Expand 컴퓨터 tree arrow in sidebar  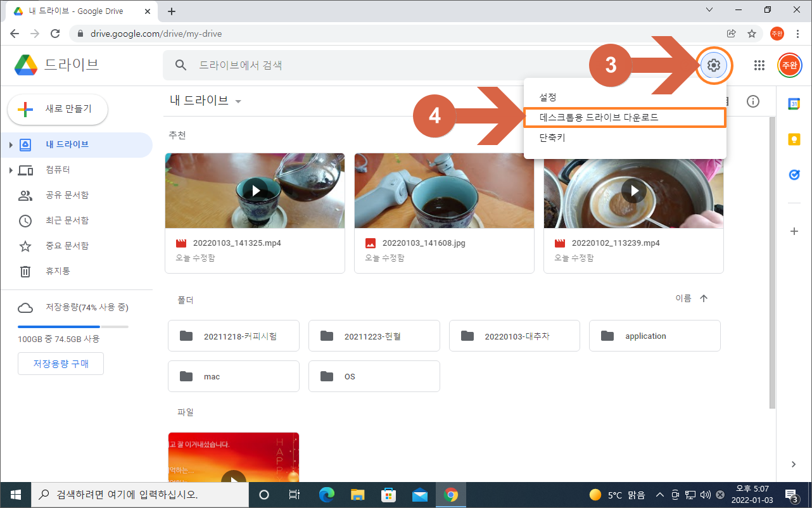click(10, 170)
